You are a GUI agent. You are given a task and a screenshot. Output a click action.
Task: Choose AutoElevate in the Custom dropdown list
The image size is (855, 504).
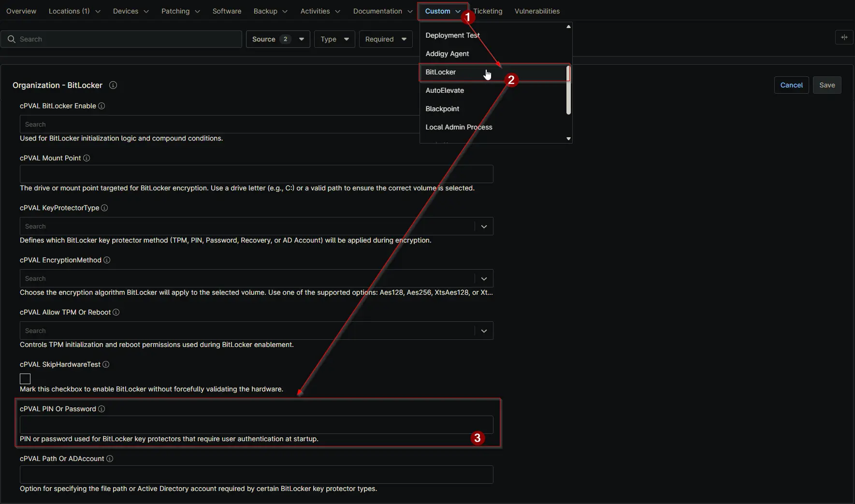(x=445, y=90)
